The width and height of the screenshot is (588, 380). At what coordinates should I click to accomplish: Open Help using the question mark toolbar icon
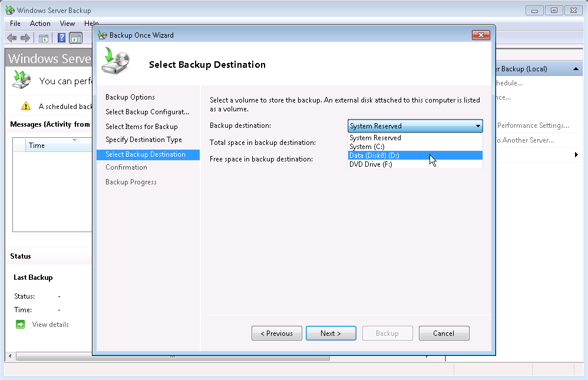tap(61, 37)
